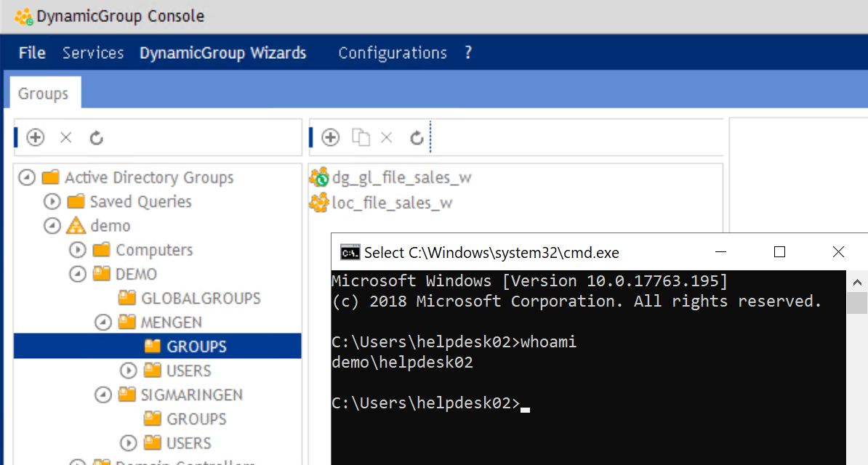Screen dimensions: 868x465
Task: Click the Computers folder icon
Action: click(101, 250)
